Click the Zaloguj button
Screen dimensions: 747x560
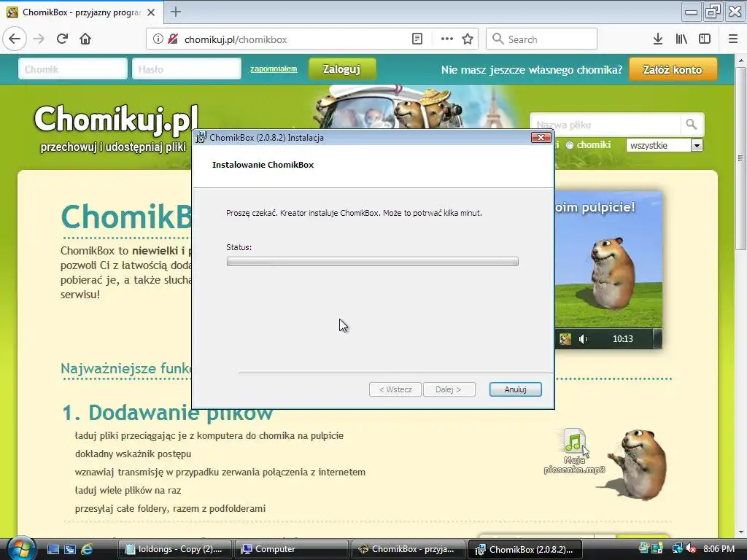[x=341, y=69]
